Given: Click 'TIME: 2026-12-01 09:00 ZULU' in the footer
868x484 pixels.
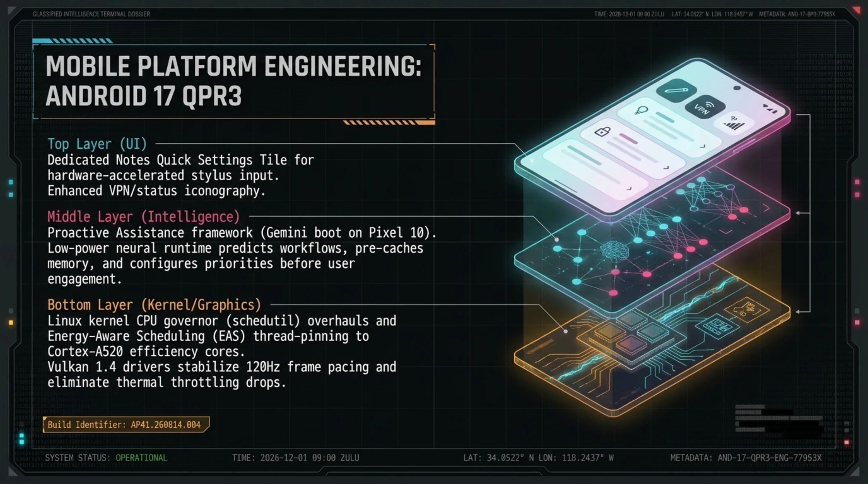Looking at the screenshot, I should click(x=296, y=458).
